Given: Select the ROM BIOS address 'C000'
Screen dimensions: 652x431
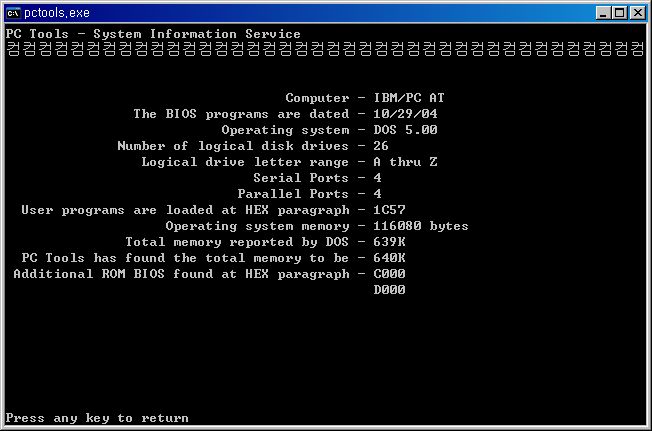Looking at the screenshot, I should coord(389,274).
